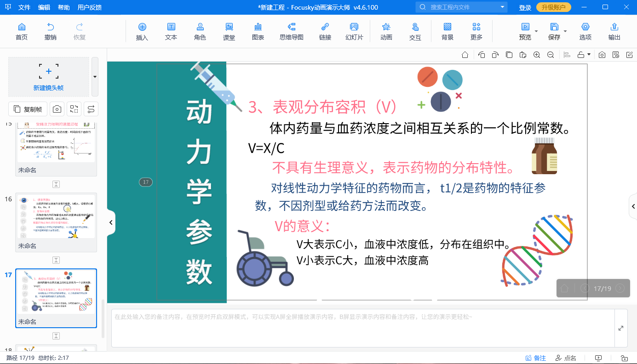Collapse the left frame panel arrow
Image resolution: width=637 pixels, height=364 pixels.
[111, 222]
